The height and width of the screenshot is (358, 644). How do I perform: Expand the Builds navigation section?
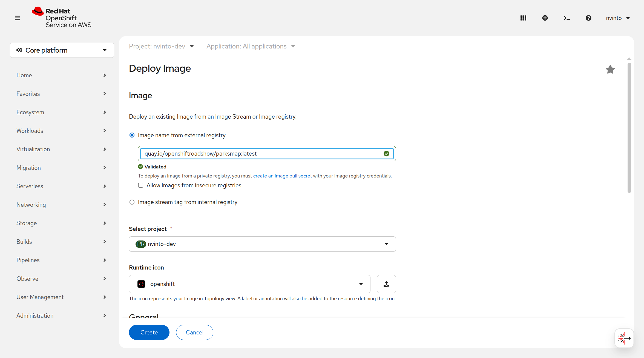click(x=62, y=242)
